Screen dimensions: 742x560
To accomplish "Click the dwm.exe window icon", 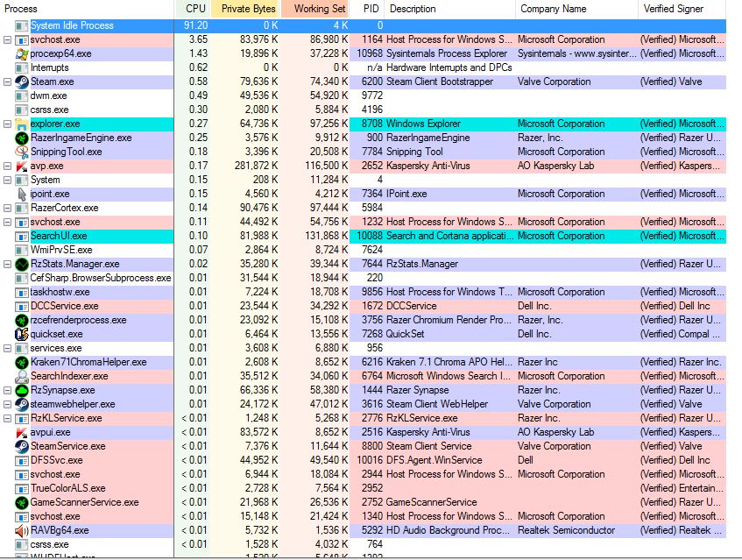I will point(22,96).
